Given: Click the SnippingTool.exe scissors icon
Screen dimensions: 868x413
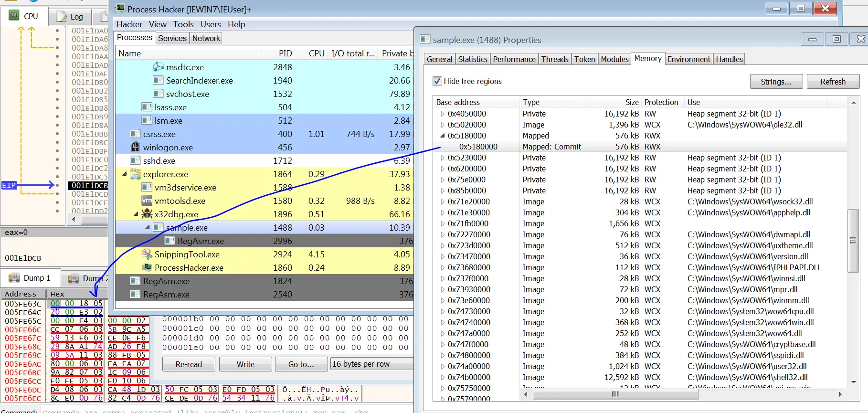Looking at the screenshot, I should [x=147, y=254].
